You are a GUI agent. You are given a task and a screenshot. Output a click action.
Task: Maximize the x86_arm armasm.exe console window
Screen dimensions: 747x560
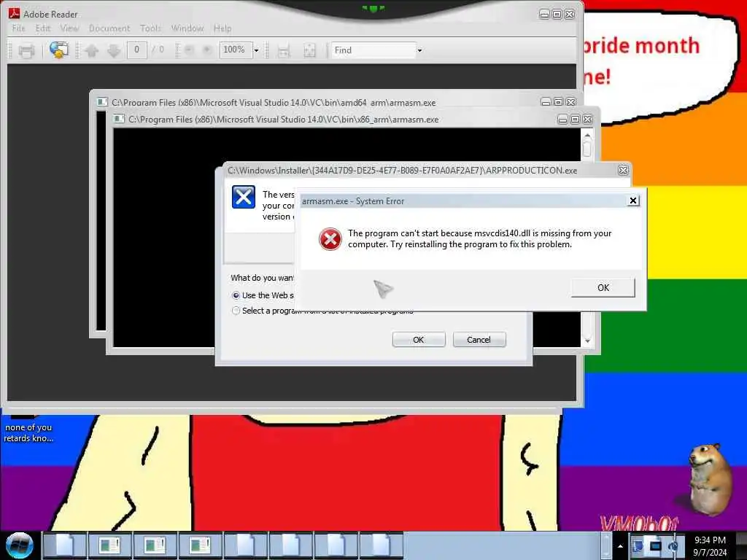(x=575, y=119)
